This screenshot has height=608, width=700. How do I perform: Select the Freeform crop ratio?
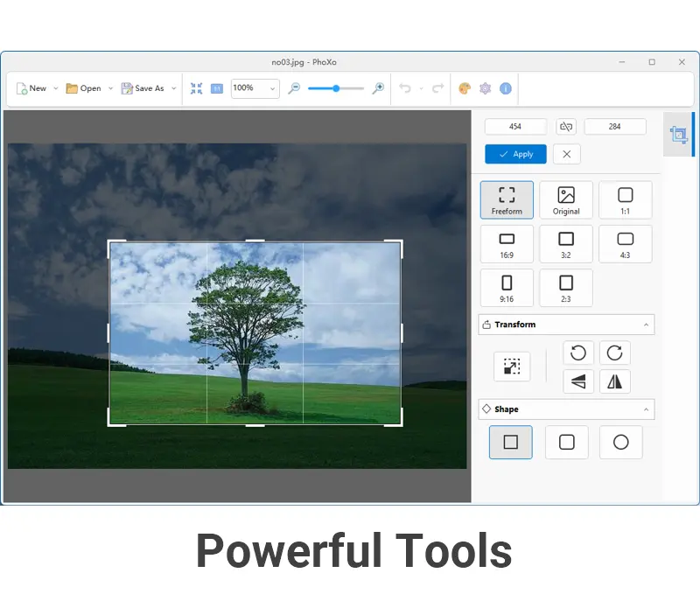click(x=507, y=199)
